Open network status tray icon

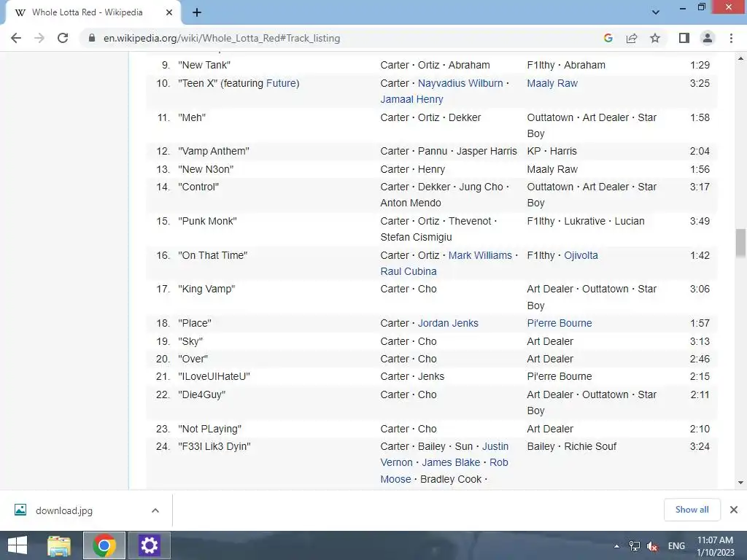pos(635,546)
